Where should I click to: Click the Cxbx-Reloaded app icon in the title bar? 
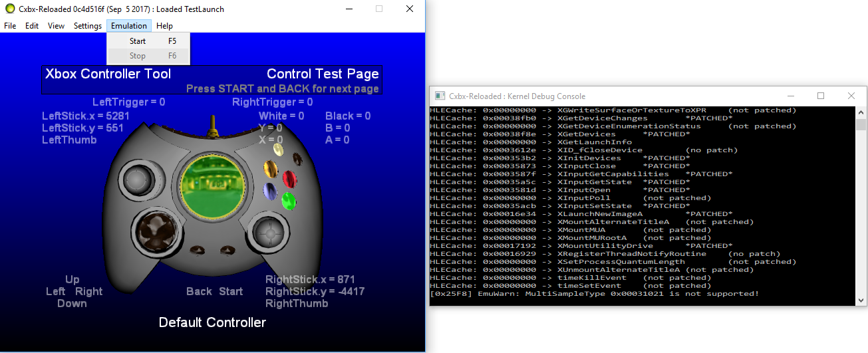[x=10, y=9]
